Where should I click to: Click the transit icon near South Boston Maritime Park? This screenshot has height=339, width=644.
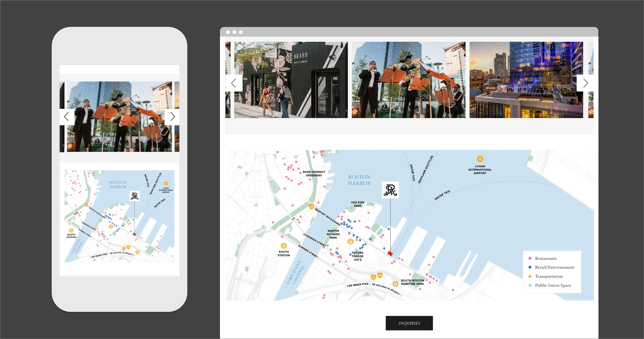[395, 284]
